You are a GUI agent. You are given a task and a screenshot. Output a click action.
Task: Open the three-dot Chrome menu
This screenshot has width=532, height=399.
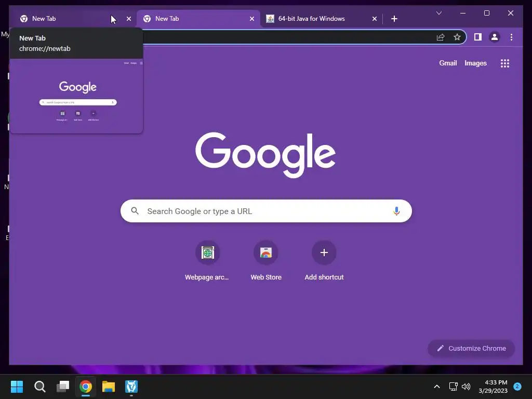[511, 37]
